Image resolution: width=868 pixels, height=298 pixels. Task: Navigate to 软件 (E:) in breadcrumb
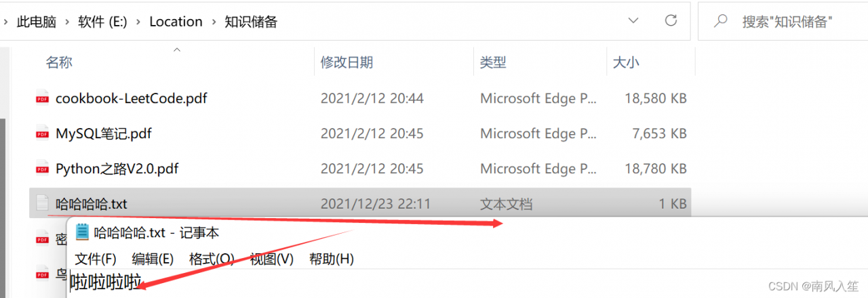click(102, 22)
